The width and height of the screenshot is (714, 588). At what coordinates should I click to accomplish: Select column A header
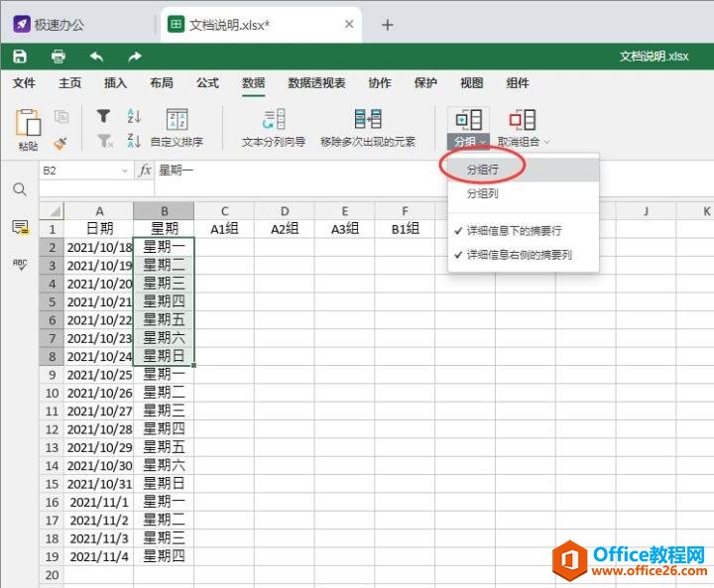pyautogui.click(x=99, y=211)
